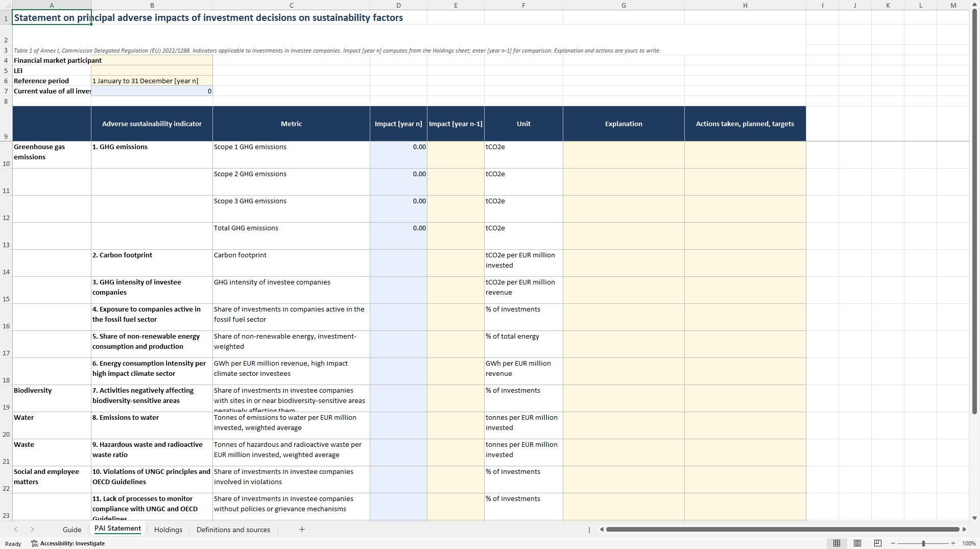980x549 pixels.
Task: Click Scope 3 year n-1 input cell
Action: pos(456,209)
